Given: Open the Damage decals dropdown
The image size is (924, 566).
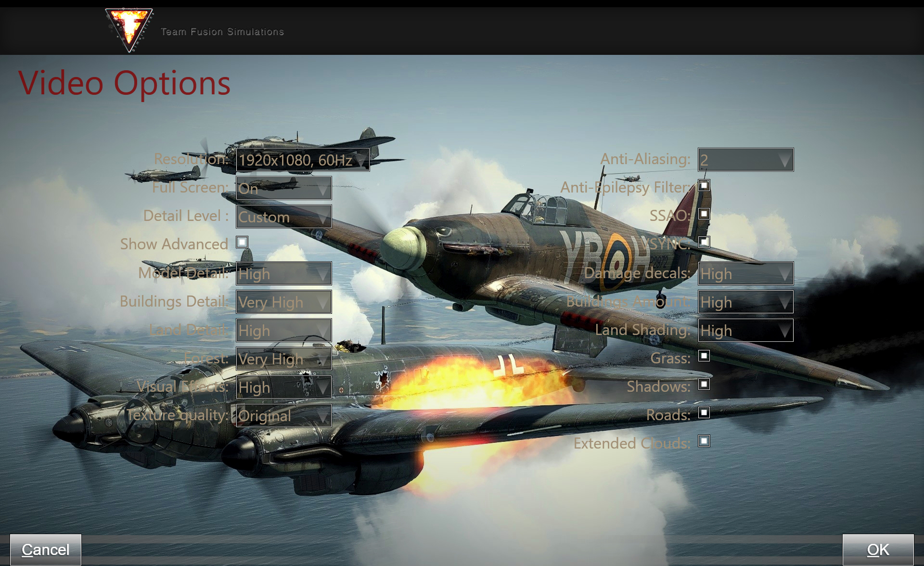Looking at the screenshot, I should pos(746,273).
